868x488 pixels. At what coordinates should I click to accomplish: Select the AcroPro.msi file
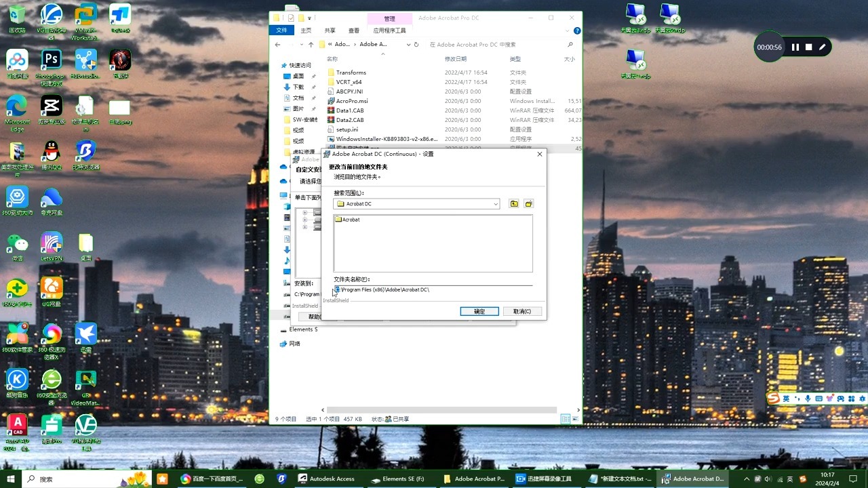coord(352,101)
